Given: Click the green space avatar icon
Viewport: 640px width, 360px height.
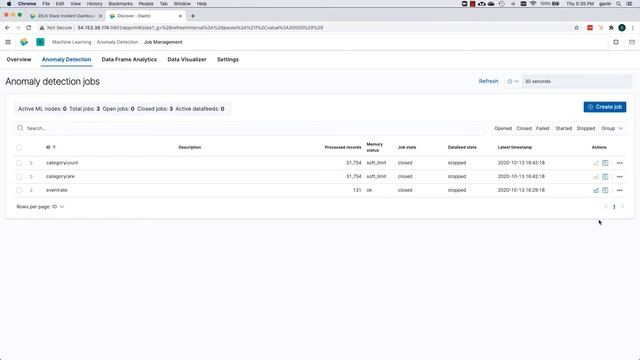Looking at the screenshot, I should pyautogui.click(x=40, y=42).
